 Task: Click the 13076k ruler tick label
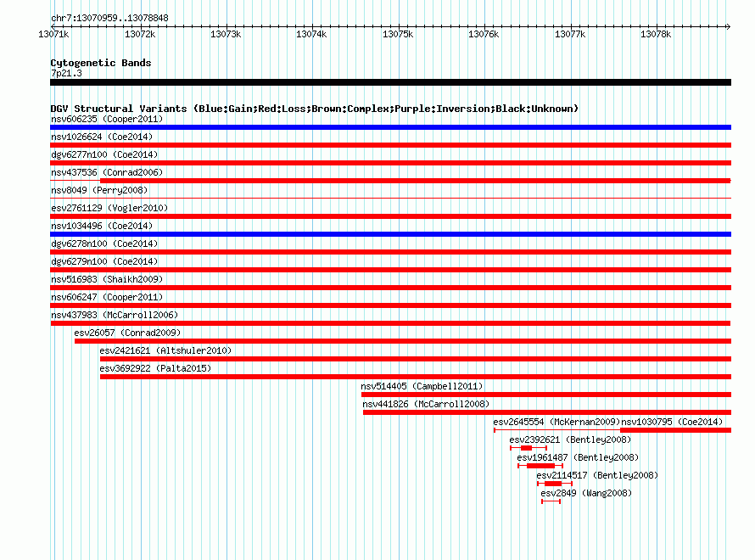click(x=484, y=34)
